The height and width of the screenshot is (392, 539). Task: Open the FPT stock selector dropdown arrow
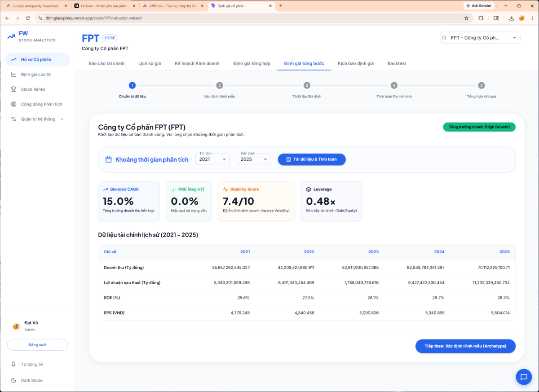(x=514, y=38)
